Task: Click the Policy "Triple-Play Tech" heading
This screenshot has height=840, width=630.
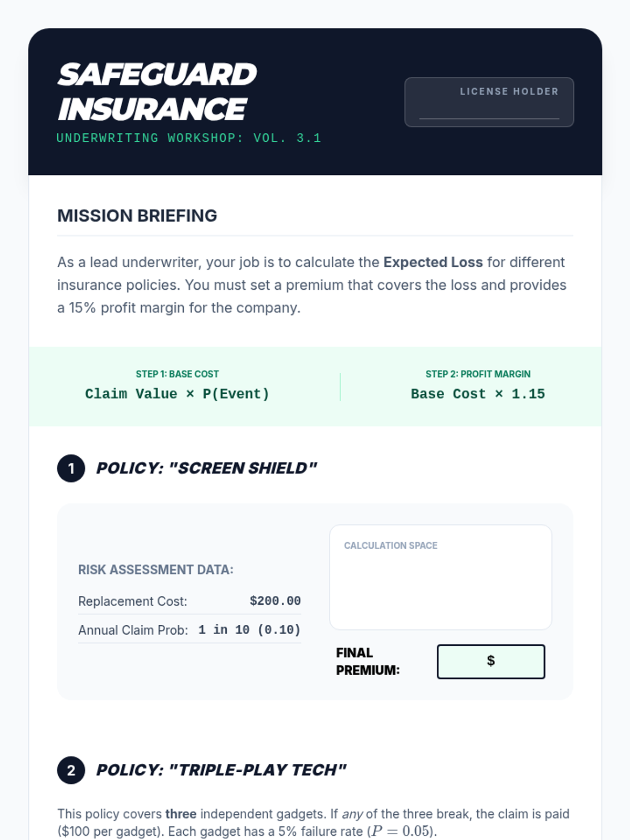Action: click(221, 770)
